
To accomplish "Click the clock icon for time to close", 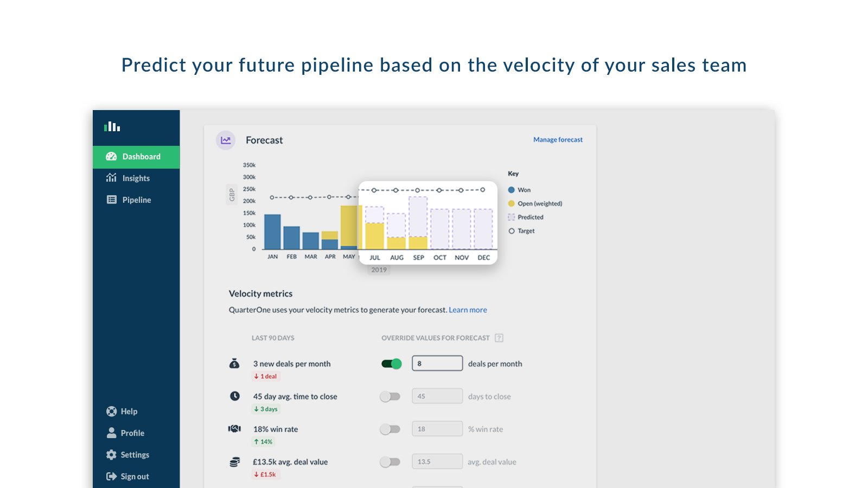I will pyautogui.click(x=234, y=396).
